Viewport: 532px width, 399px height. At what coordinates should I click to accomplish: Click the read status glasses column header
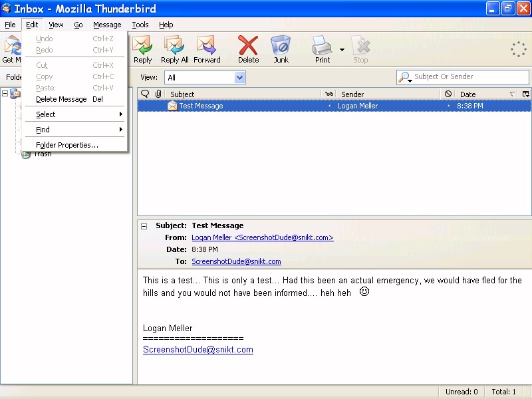329,94
